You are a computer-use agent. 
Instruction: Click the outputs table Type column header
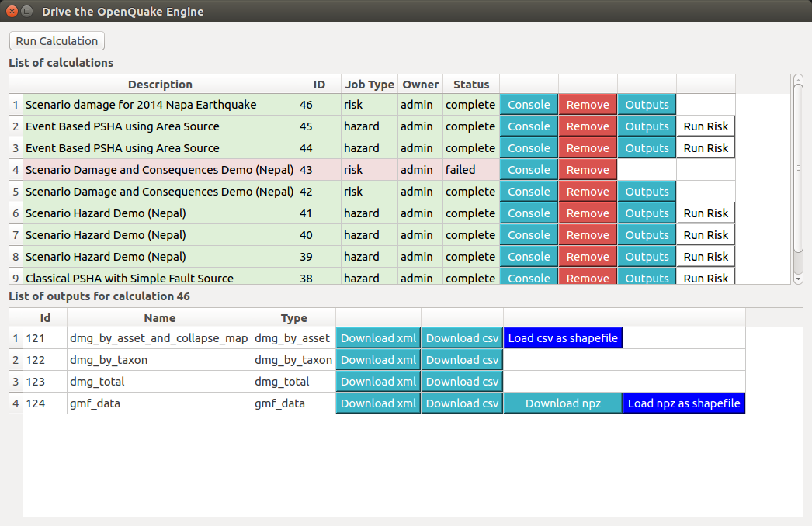pos(293,318)
